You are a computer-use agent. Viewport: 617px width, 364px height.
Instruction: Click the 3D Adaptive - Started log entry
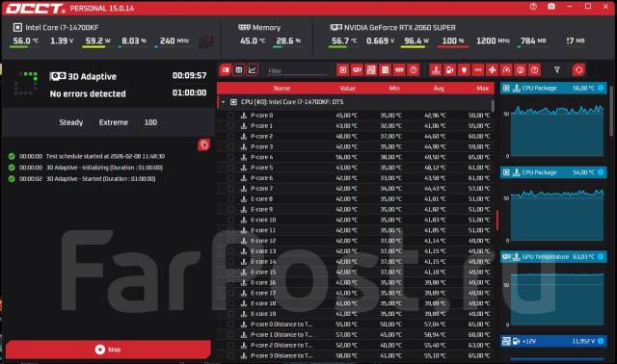pos(100,179)
